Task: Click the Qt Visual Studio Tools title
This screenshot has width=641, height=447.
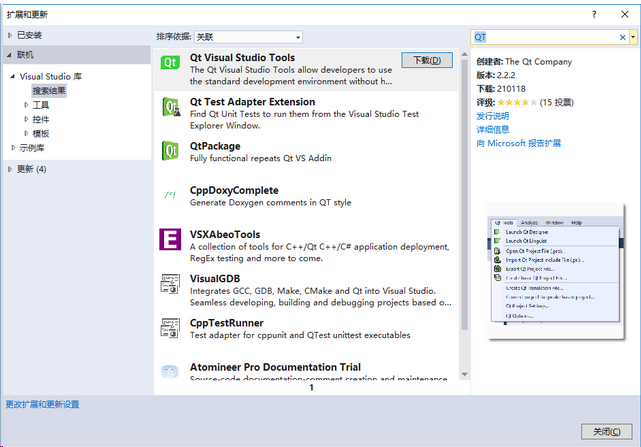Action: tap(242, 58)
